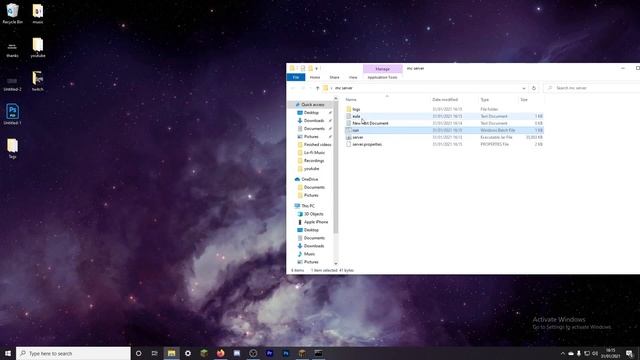Open the View ribbon tab
Image resolution: width=640 pixels, height=360 pixels.
[353, 77]
